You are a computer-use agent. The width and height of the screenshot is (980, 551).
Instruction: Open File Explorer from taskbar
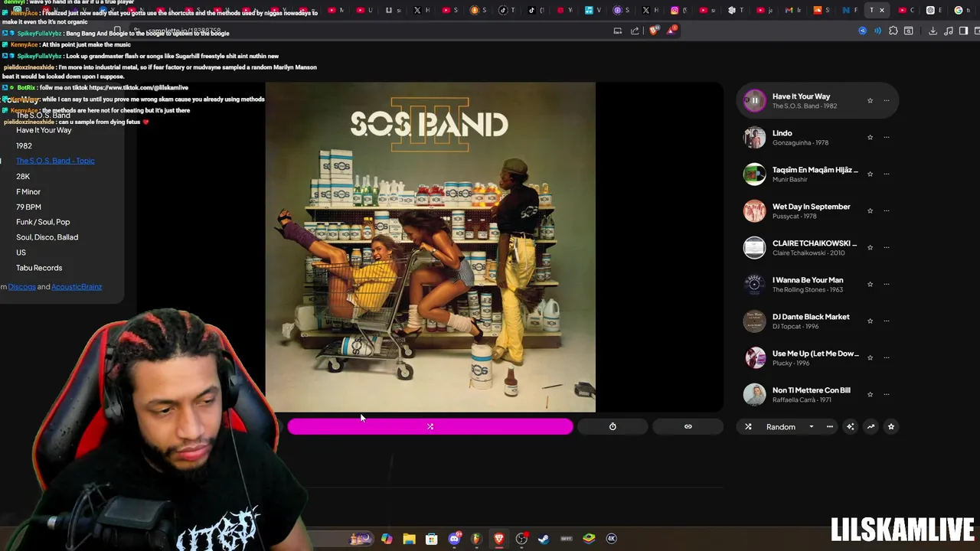pos(409,539)
